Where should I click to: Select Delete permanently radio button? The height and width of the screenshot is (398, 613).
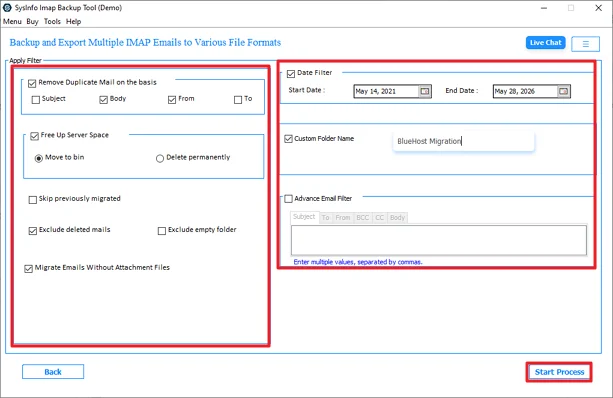pyautogui.click(x=160, y=158)
